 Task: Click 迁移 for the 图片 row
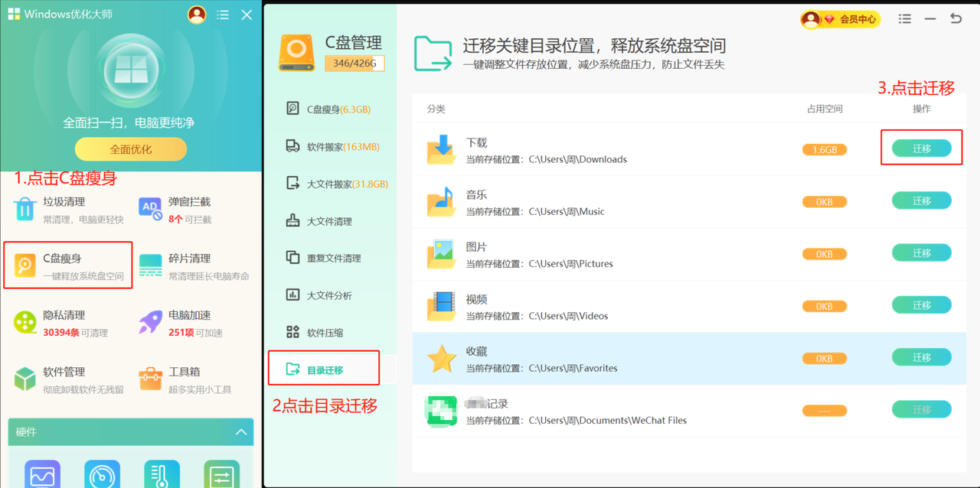[922, 252]
